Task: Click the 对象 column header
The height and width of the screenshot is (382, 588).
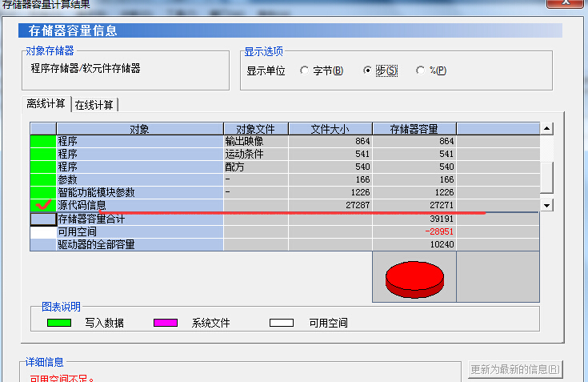Action: click(x=139, y=128)
